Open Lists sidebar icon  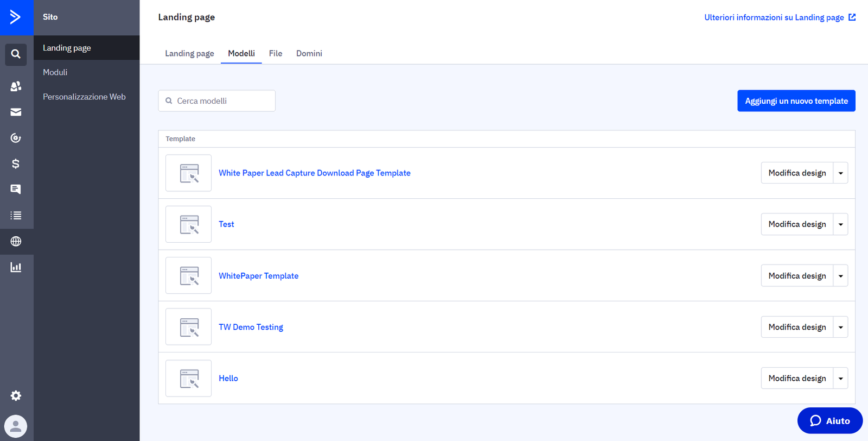pos(16,216)
